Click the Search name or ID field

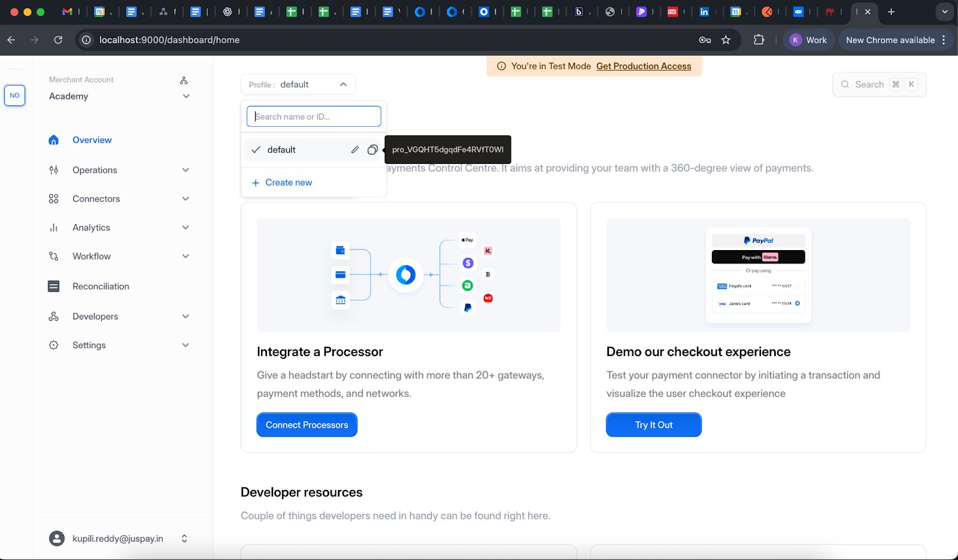[x=314, y=117]
